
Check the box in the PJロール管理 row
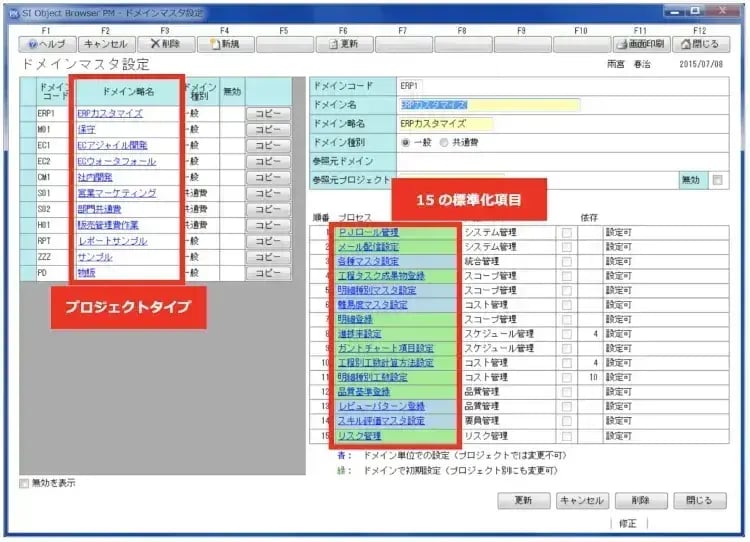[x=567, y=233]
